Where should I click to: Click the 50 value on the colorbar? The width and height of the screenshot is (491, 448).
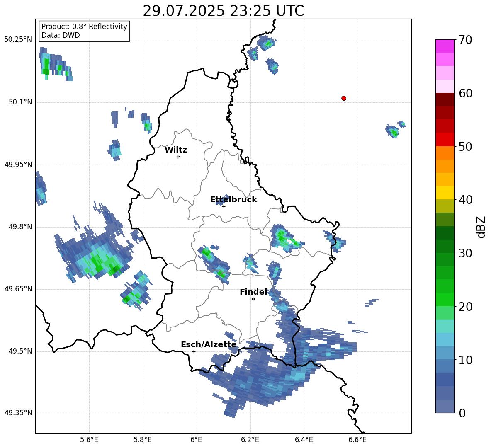point(465,147)
